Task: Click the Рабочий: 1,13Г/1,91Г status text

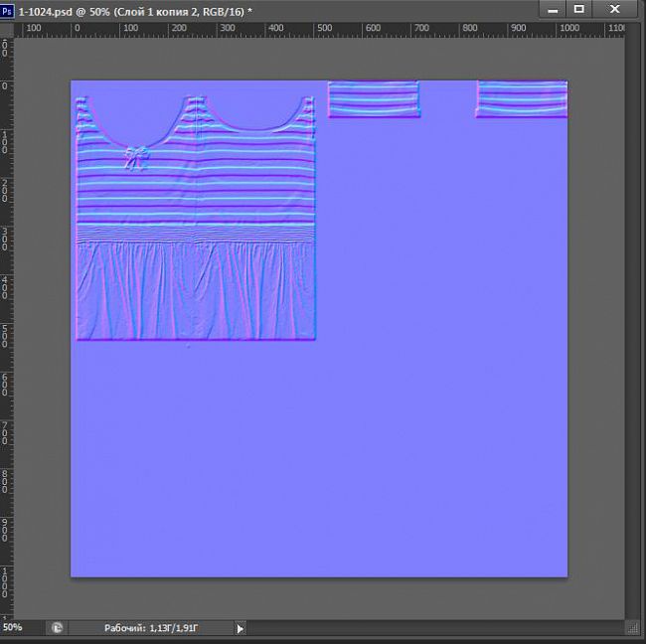Action: point(151,628)
